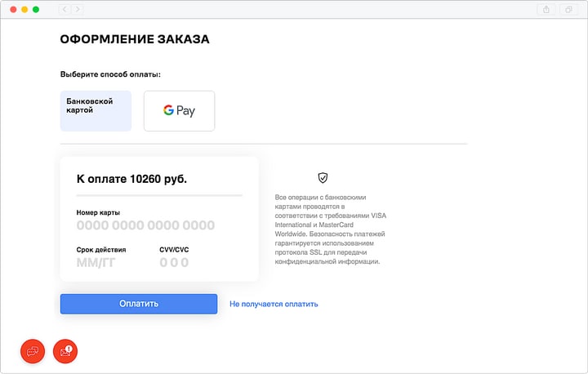Focus the MM/ГГ expiry date field
The image size is (588, 374).
click(96, 262)
